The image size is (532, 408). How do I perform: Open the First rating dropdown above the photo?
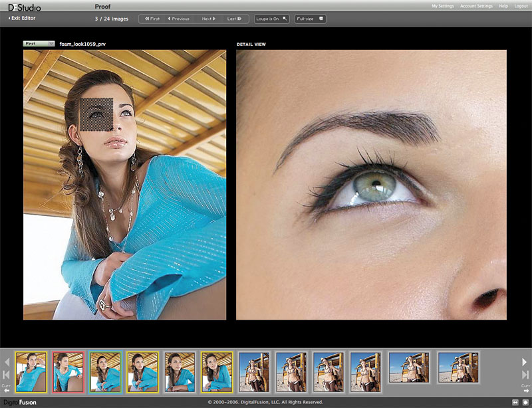coord(39,43)
